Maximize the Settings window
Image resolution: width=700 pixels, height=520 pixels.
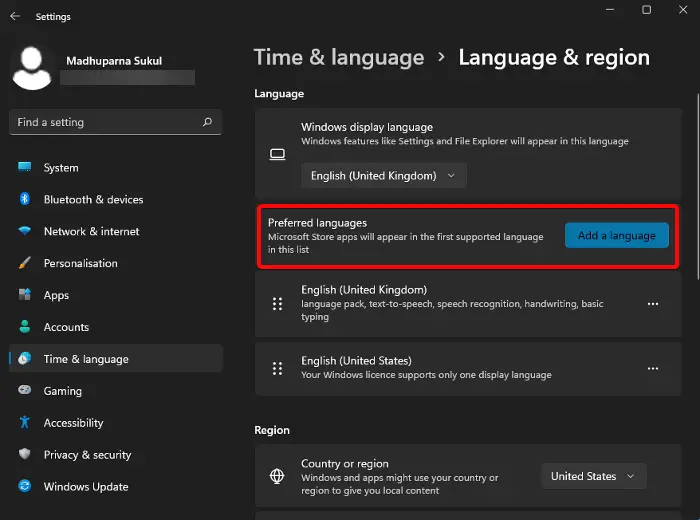646,10
